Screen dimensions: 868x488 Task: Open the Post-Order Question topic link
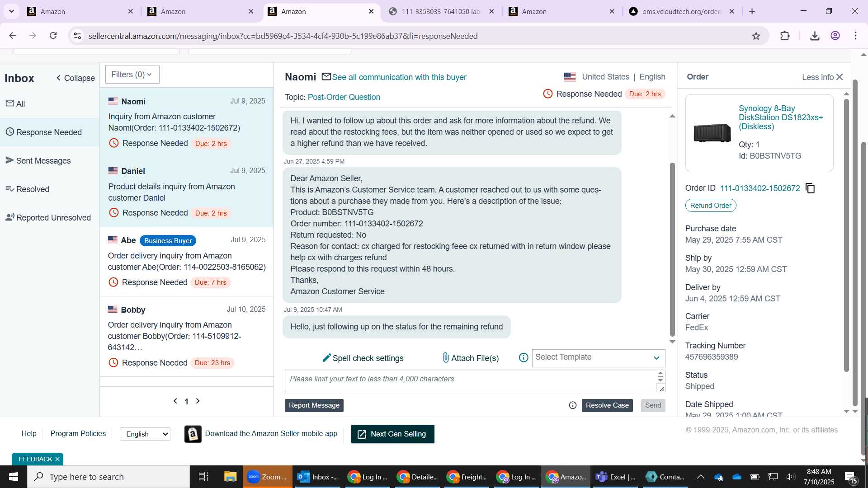[x=344, y=97]
